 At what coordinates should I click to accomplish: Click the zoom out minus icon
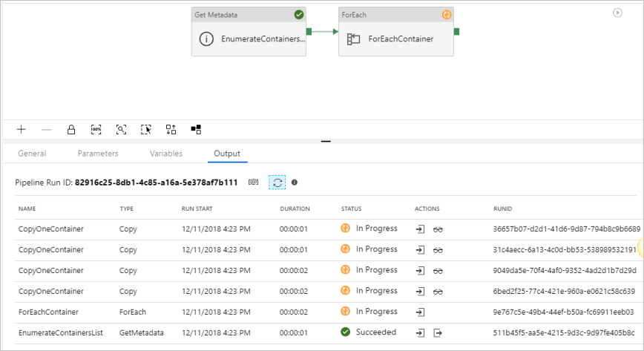point(46,129)
